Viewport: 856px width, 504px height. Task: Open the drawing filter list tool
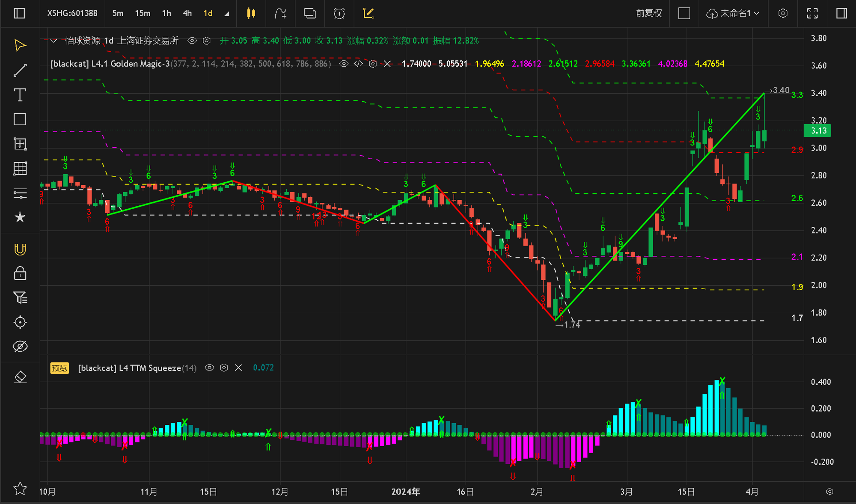point(20,297)
